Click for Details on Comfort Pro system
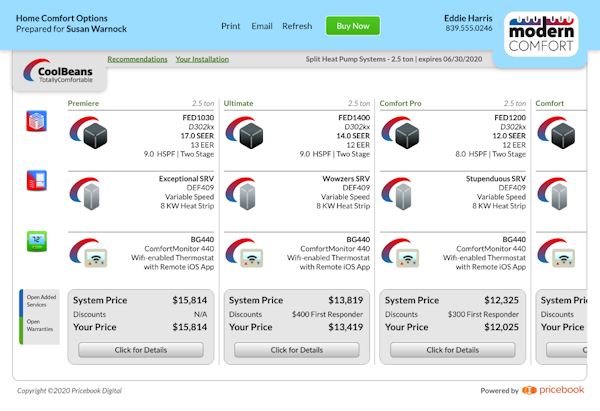The width and height of the screenshot is (600, 411). 452,350
